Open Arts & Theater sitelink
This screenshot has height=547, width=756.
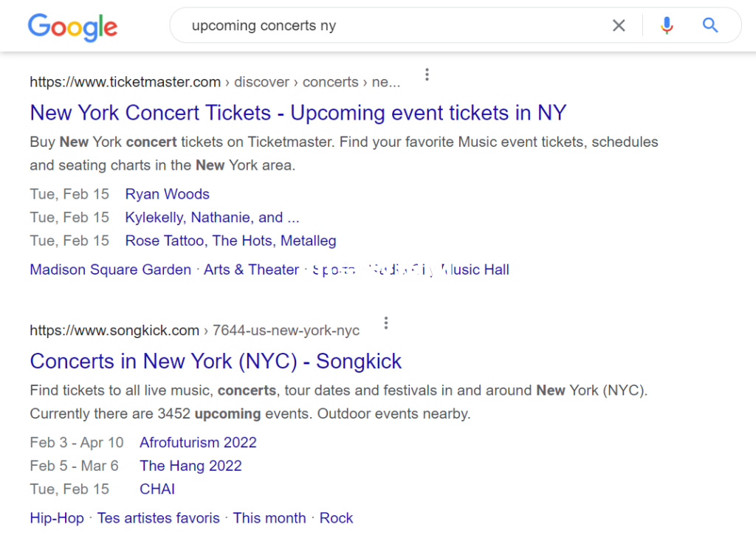tap(251, 269)
